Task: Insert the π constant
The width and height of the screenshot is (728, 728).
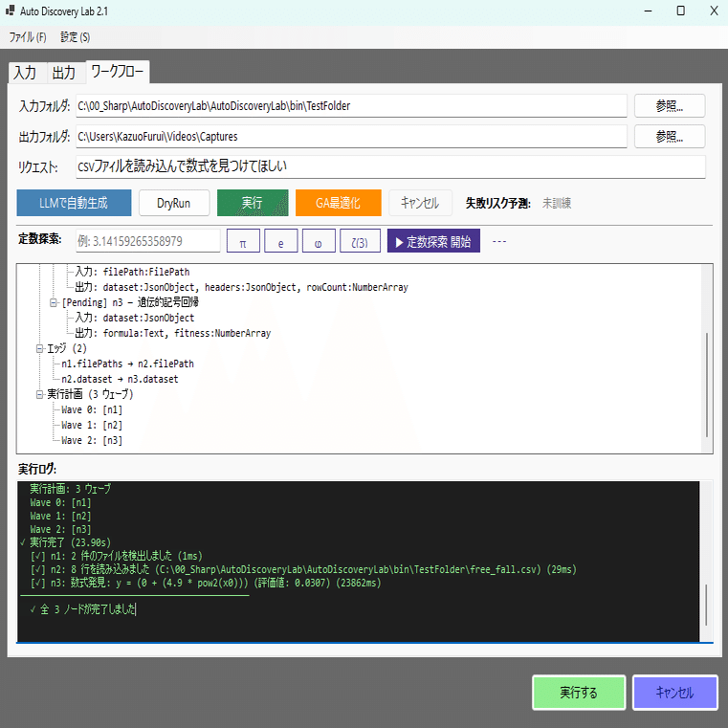Action: click(x=243, y=241)
